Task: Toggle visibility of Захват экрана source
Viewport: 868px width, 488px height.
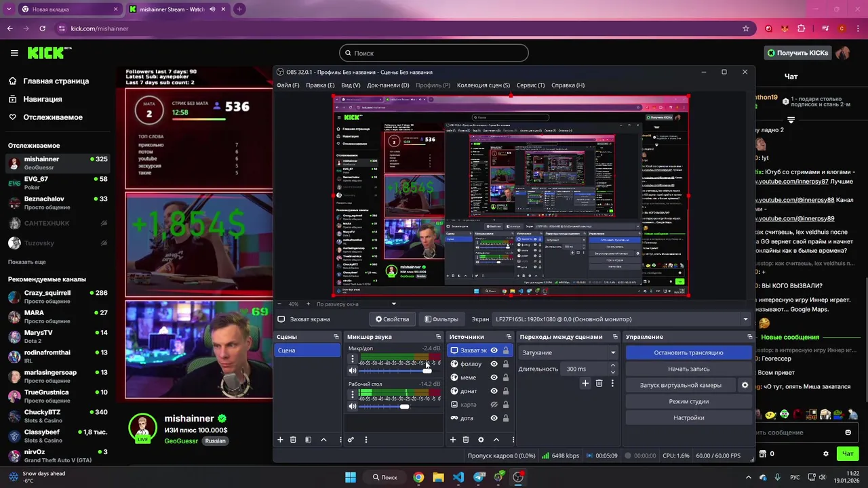Action: 494,350
